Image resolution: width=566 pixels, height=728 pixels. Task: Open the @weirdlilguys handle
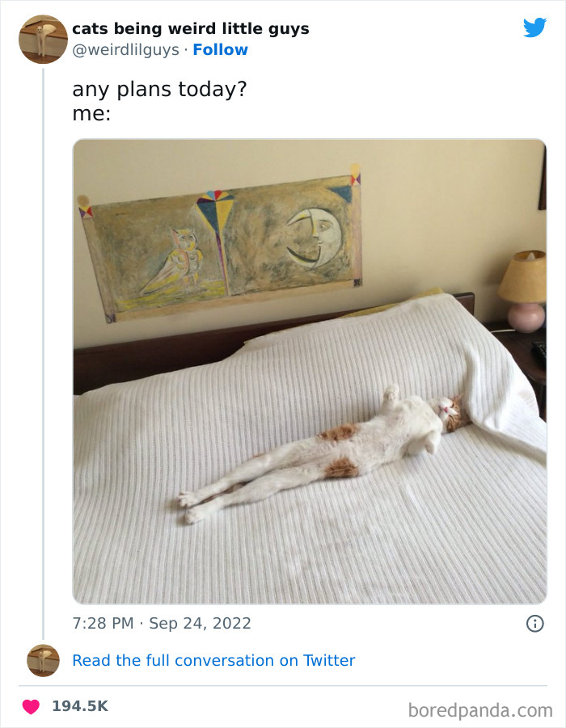(x=125, y=50)
